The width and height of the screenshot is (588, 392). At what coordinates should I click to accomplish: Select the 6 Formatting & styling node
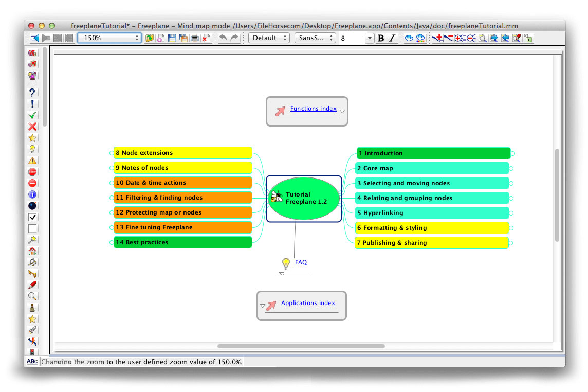(x=432, y=228)
